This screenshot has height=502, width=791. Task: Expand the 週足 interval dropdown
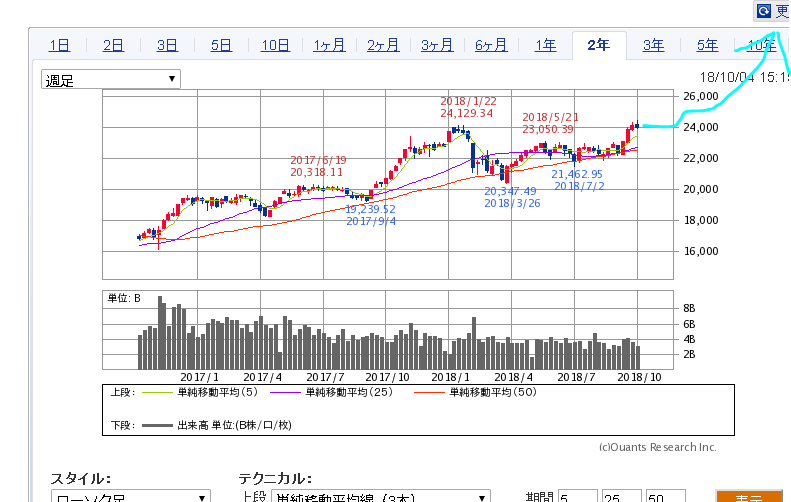pyautogui.click(x=111, y=80)
